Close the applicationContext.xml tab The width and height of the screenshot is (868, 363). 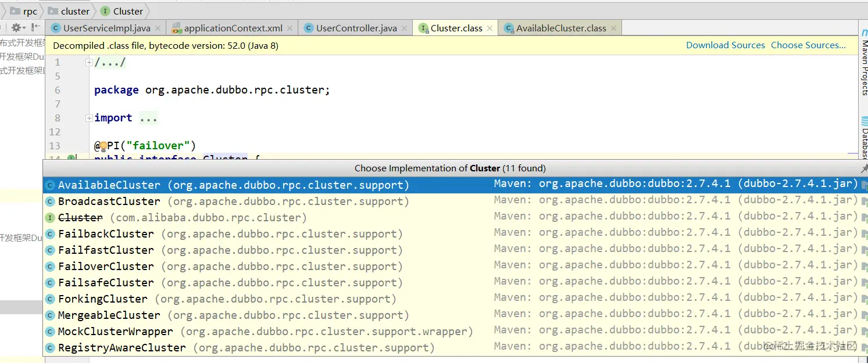[x=290, y=28]
